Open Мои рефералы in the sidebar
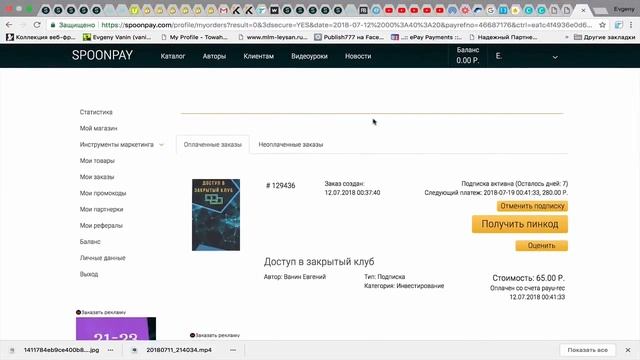 (101, 225)
